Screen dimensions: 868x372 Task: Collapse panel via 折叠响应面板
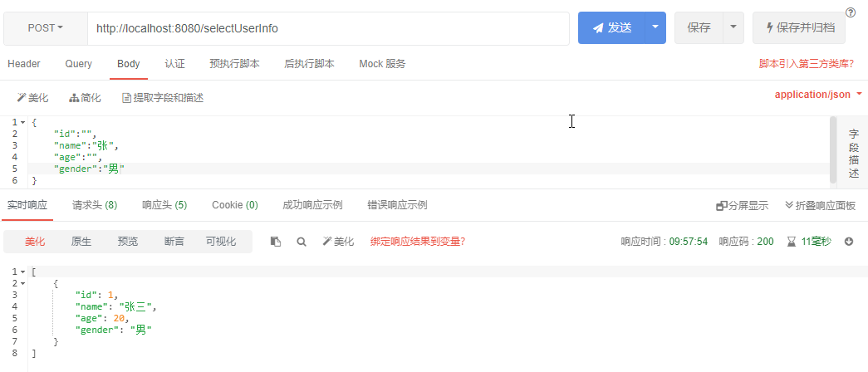tap(821, 206)
